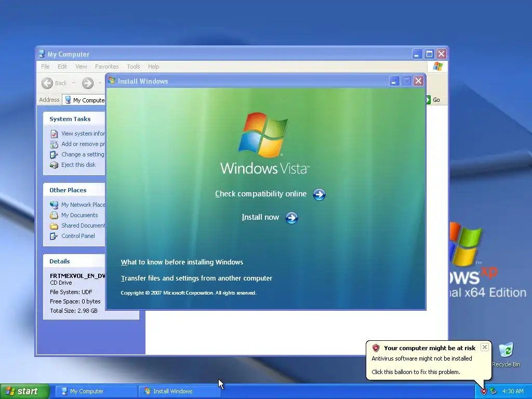The width and height of the screenshot is (532, 399).
Task: Expand the Forward history dropdown arrow
Action: click(100, 83)
